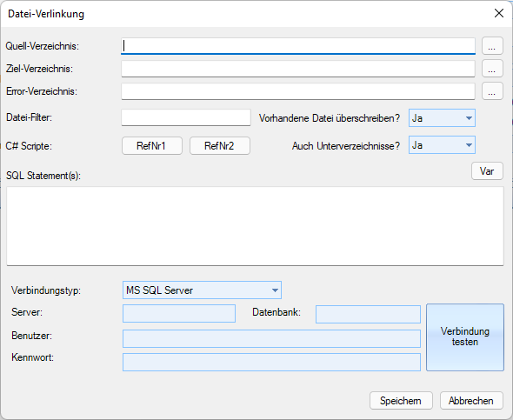Viewport: 513px width, 420px height.
Task: Browse for the Quell-Verzeichnis folder
Action: [492, 46]
